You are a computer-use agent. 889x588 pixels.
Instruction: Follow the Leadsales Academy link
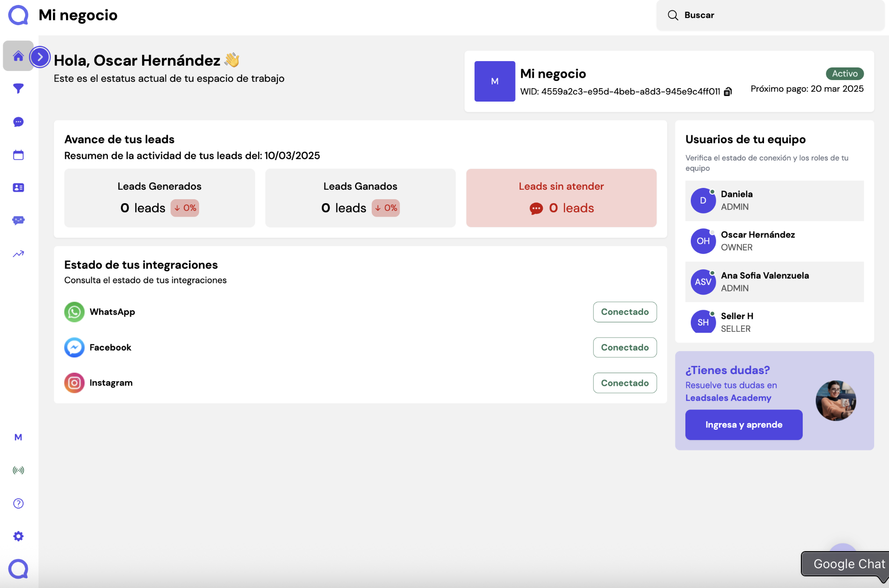pos(728,398)
